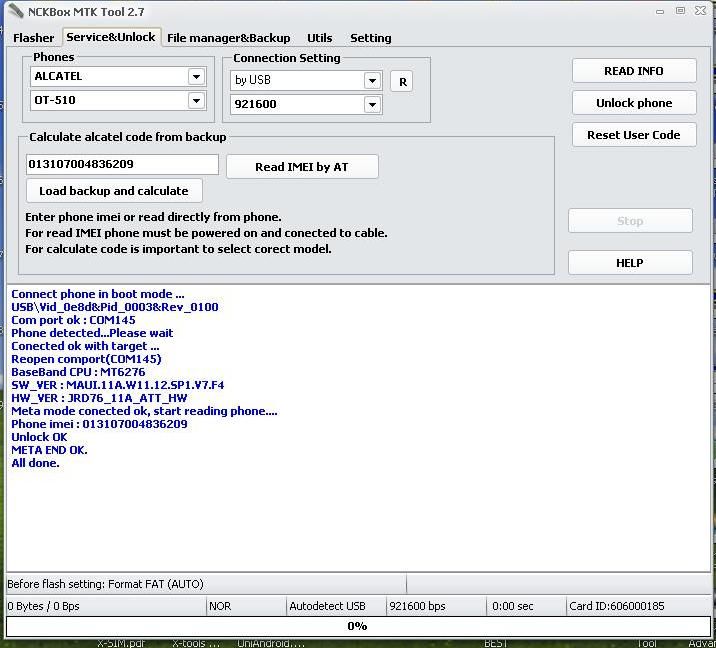This screenshot has height=648, width=716.
Task: Open the Utils tab
Action: point(320,38)
